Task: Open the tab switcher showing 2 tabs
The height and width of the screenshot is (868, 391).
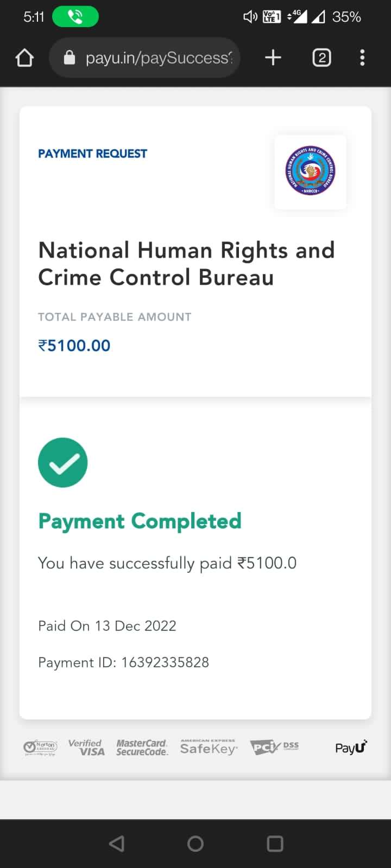Action: (x=321, y=58)
